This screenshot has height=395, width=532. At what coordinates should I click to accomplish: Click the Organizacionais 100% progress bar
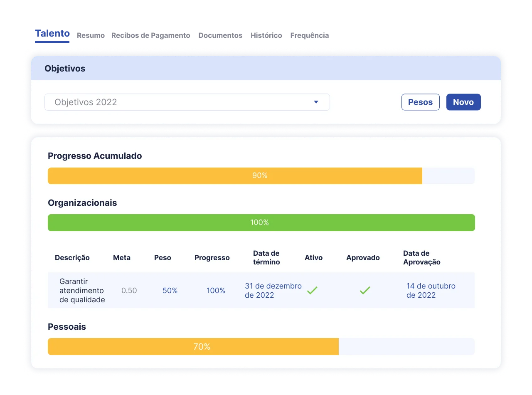pos(261,222)
